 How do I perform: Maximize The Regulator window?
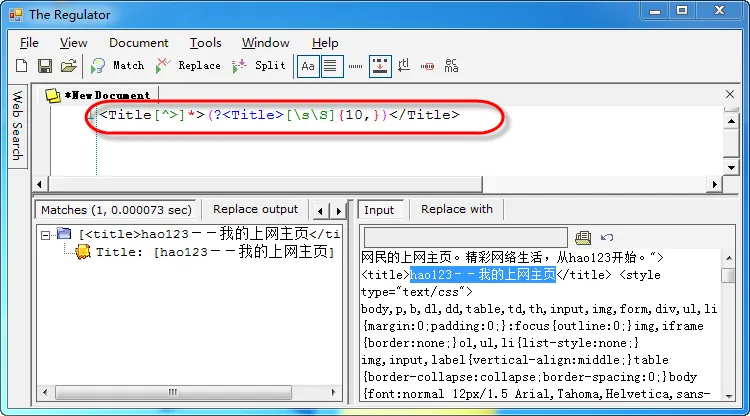[x=682, y=11]
